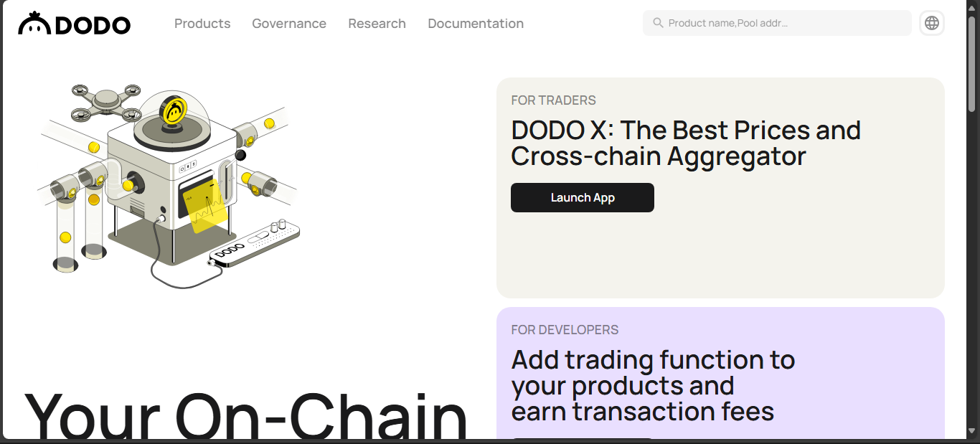Open the Products menu
Image resolution: width=980 pixels, height=444 pixels.
pos(202,24)
